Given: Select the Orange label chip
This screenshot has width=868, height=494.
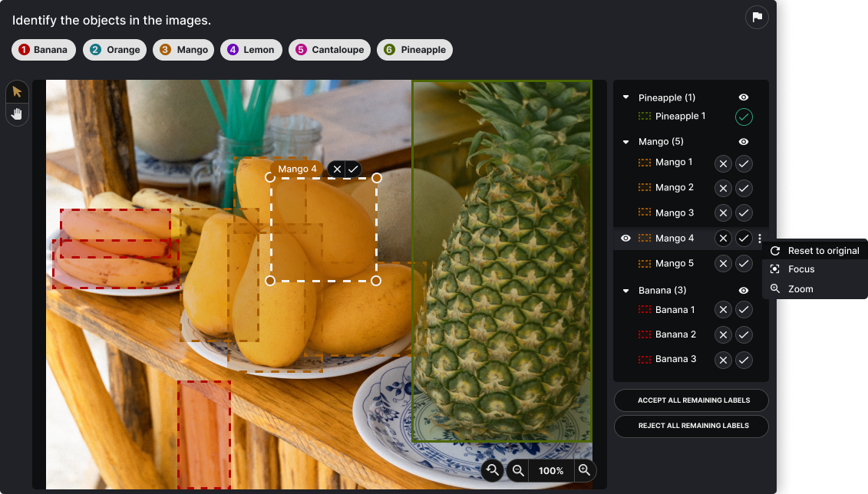Looking at the screenshot, I should pyautogui.click(x=115, y=50).
